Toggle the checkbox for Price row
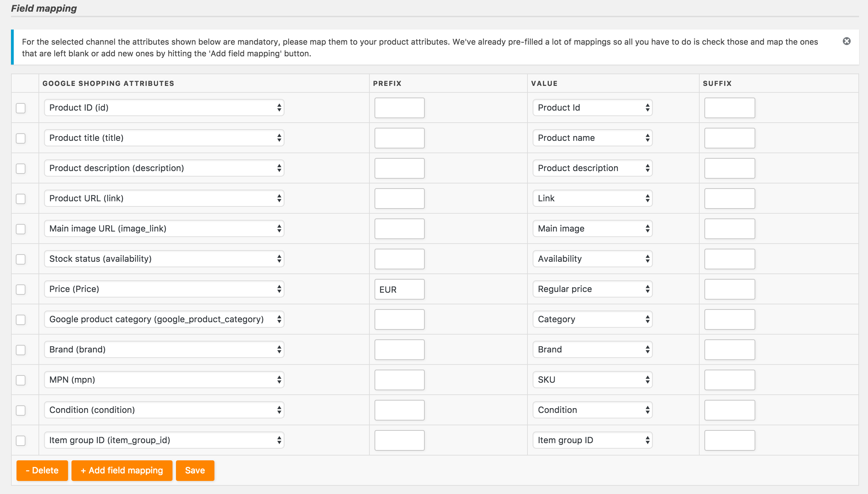The width and height of the screenshot is (868, 494). pyautogui.click(x=21, y=289)
